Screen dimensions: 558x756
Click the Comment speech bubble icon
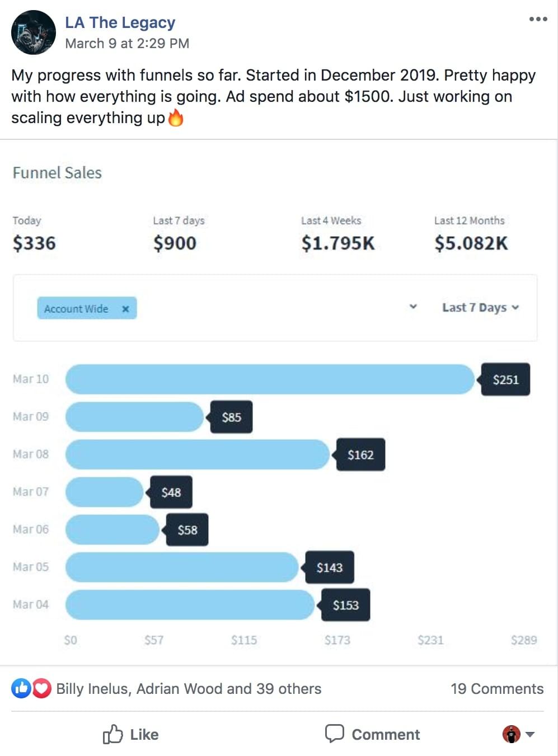point(335,733)
